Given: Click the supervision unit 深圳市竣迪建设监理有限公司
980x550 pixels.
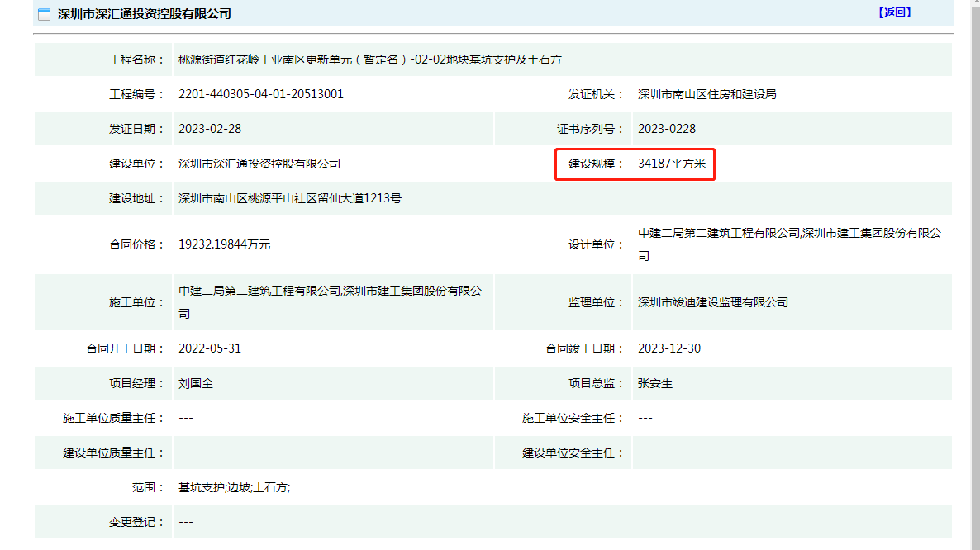Looking at the screenshot, I should 712,302.
